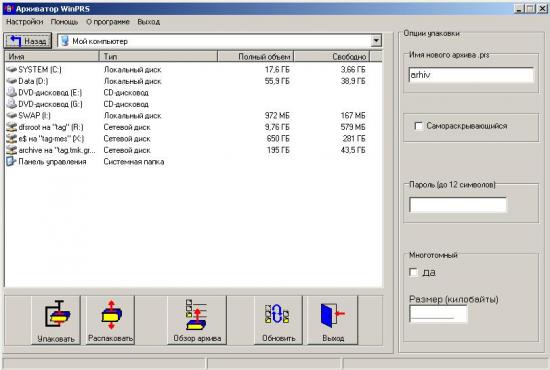Click the Распаковать unpack icon button
Image resolution: width=550 pixels, height=370 pixels.
pos(110,320)
